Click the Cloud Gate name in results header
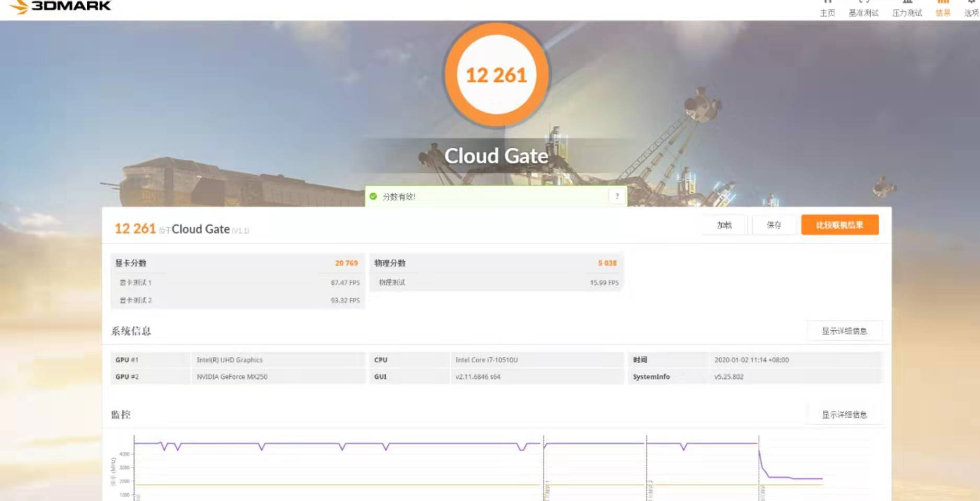Viewport: 980px width, 501px height. 201,229
